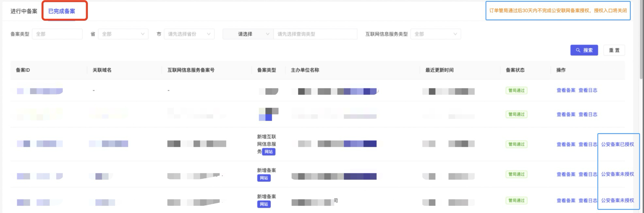Open the 备案类型 filter dropdown
The width and height of the screenshot is (644, 213).
(x=57, y=34)
